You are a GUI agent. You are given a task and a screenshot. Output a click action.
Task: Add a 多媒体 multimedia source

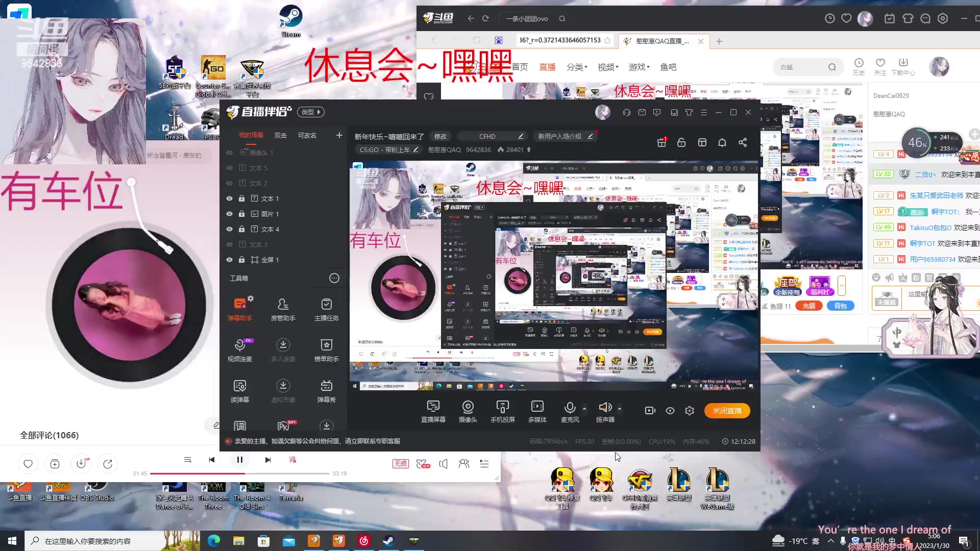(x=537, y=411)
